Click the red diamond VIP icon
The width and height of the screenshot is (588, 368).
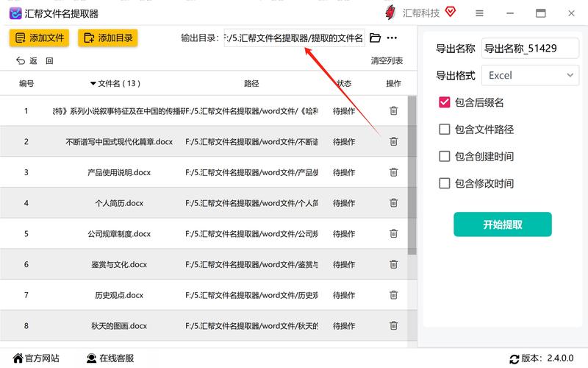pyautogui.click(x=451, y=12)
